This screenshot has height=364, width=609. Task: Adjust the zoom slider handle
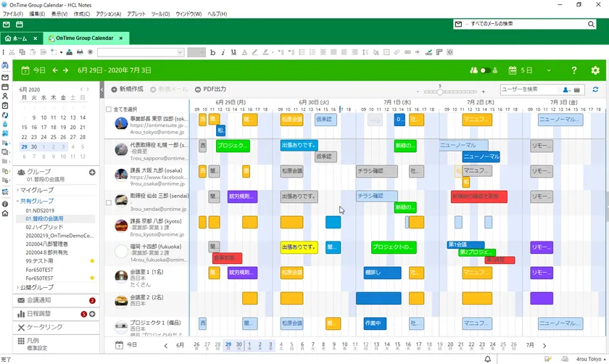click(x=439, y=92)
